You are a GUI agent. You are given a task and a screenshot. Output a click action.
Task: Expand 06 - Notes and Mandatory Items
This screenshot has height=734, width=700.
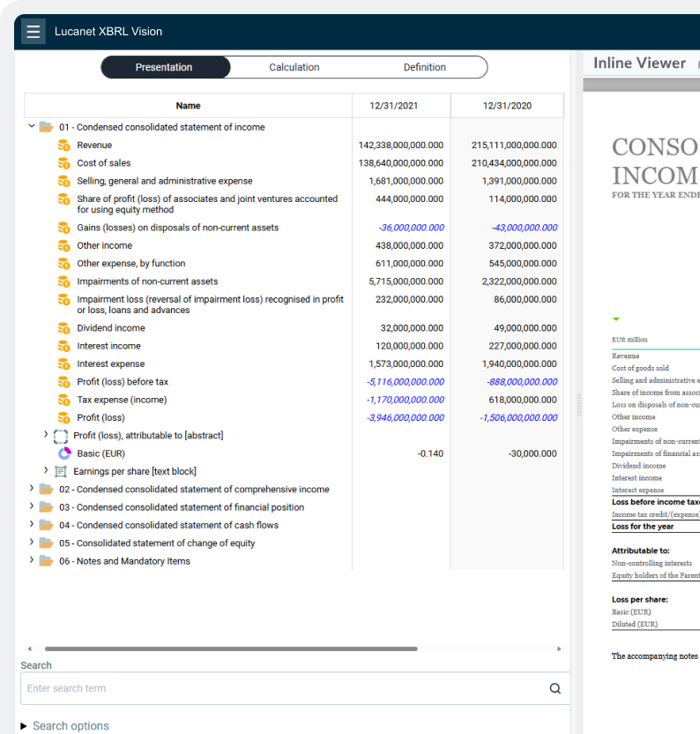point(32,560)
